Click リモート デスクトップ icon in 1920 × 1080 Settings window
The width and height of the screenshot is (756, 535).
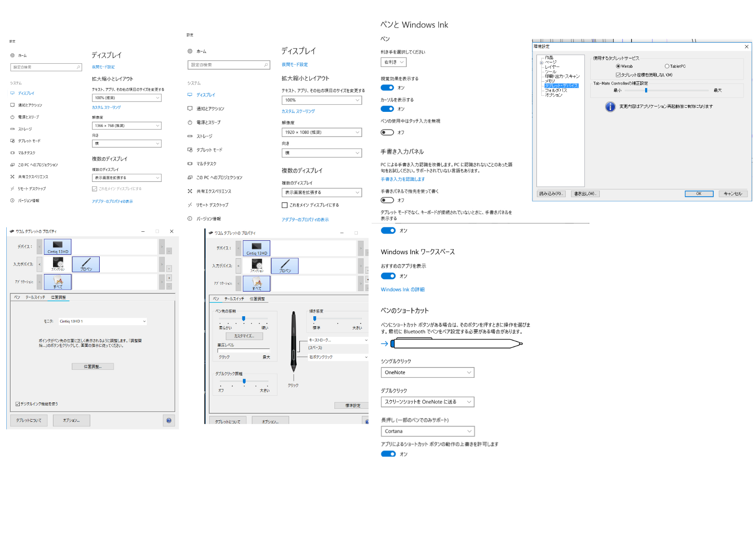[x=190, y=205]
